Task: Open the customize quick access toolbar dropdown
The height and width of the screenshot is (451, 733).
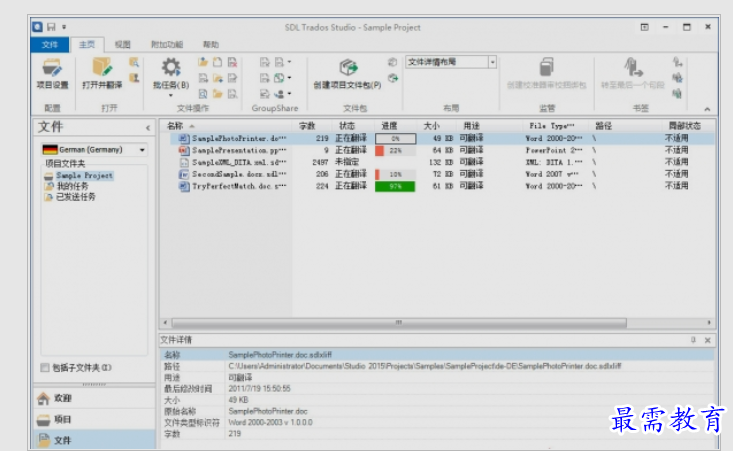Action: tap(64, 27)
